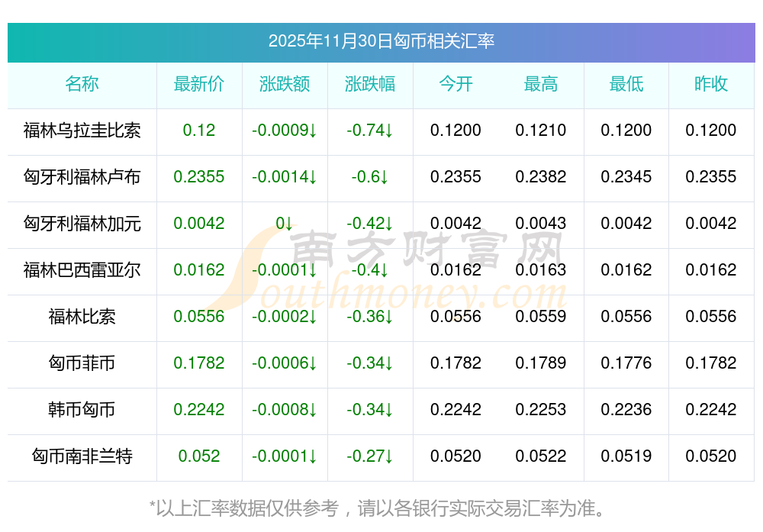
Task: Click the -0.74↓ change percentage value
Action: coord(370,131)
